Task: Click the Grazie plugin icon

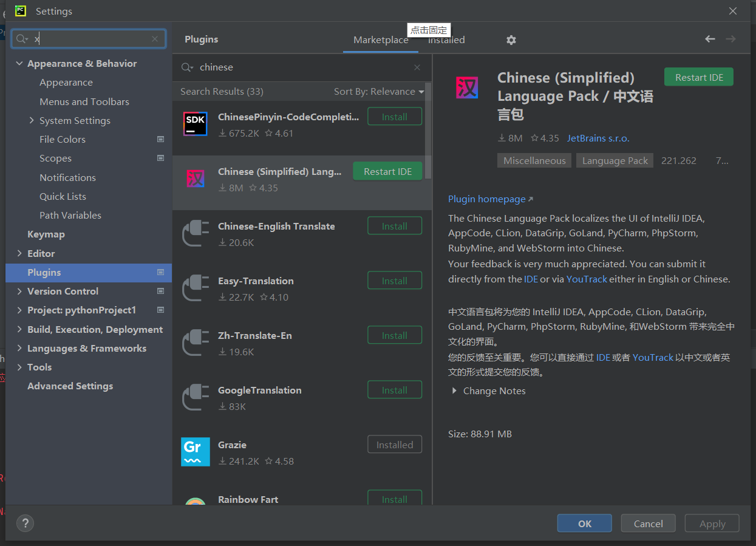Action: click(x=196, y=452)
